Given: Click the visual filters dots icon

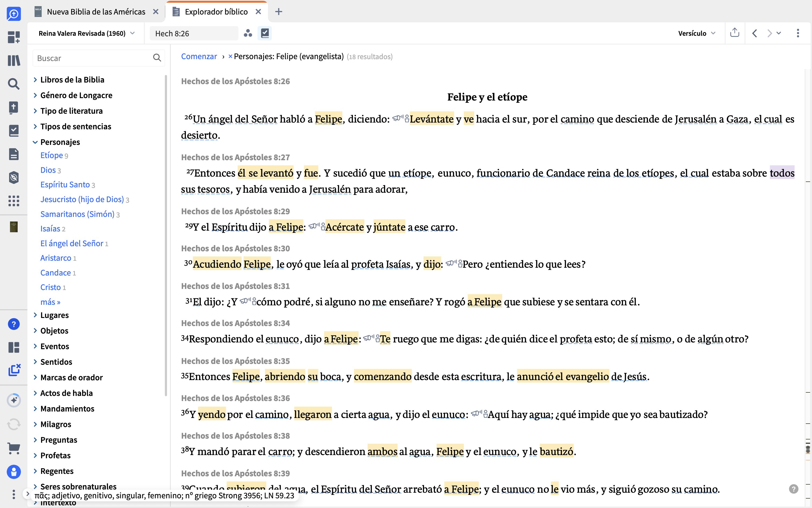Looking at the screenshot, I should coord(248,33).
